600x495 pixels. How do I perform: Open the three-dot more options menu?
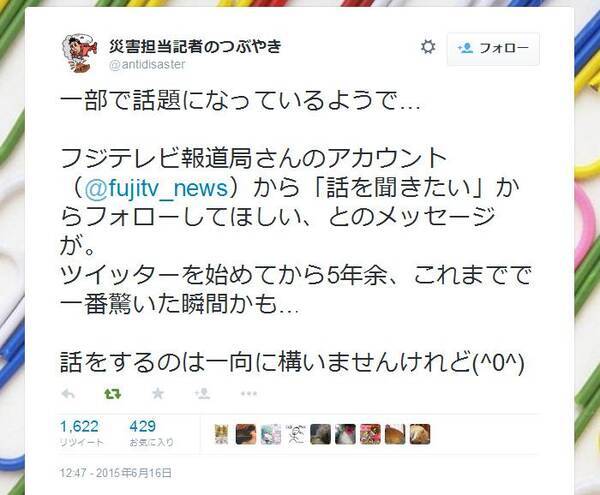coord(248,394)
